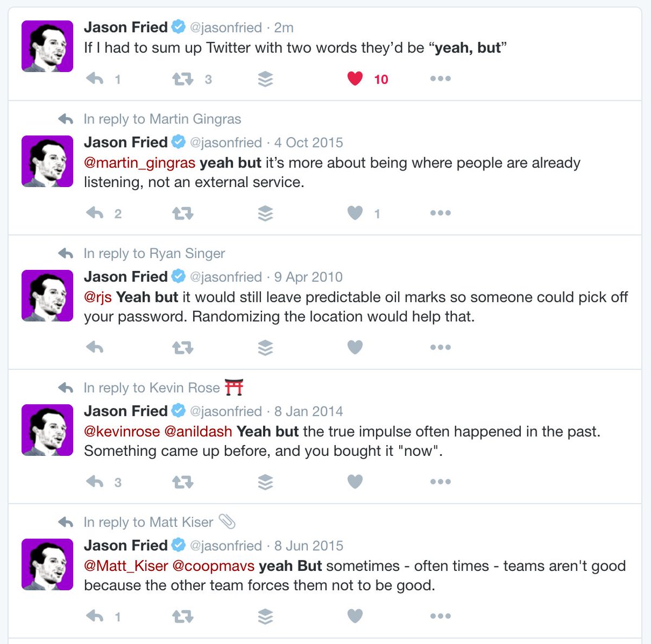Open the @martin_gingras mention link
The height and width of the screenshot is (644, 651).
click(x=139, y=163)
